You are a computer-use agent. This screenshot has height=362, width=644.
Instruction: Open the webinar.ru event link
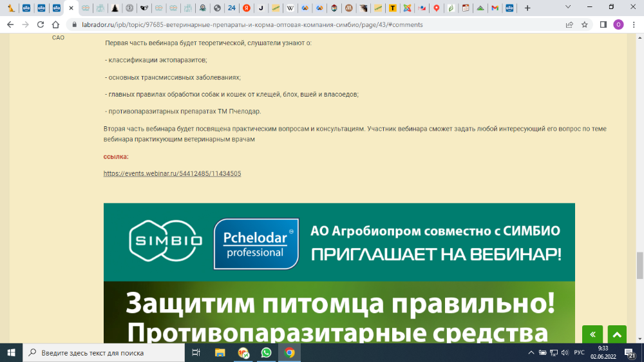coord(172,173)
